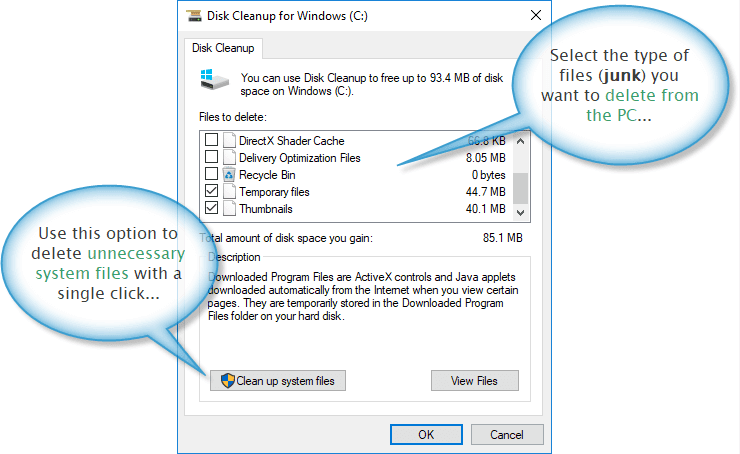Click the Disk Cleanup title bar icon
Screen dimensions: 740x454
pos(194,16)
